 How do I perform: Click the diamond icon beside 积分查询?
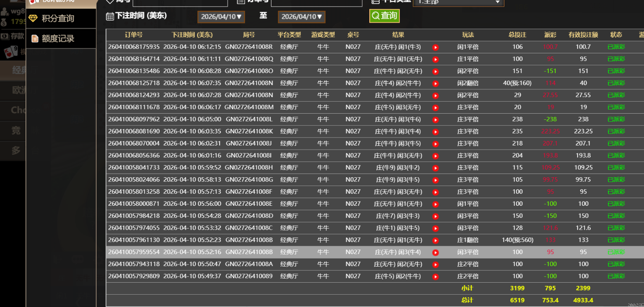33,19
